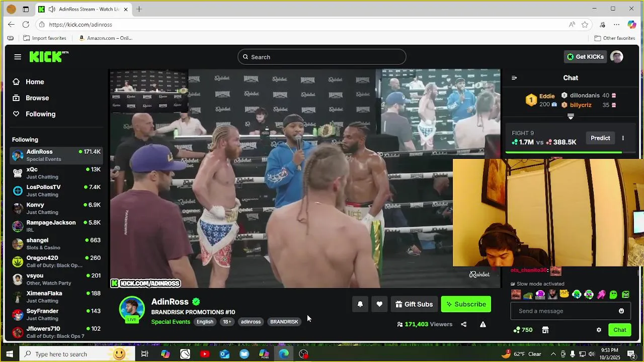This screenshot has height=362, width=644.
Task: Open XimenaFlaka channel in Following list
Action: click(x=56, y=297)
